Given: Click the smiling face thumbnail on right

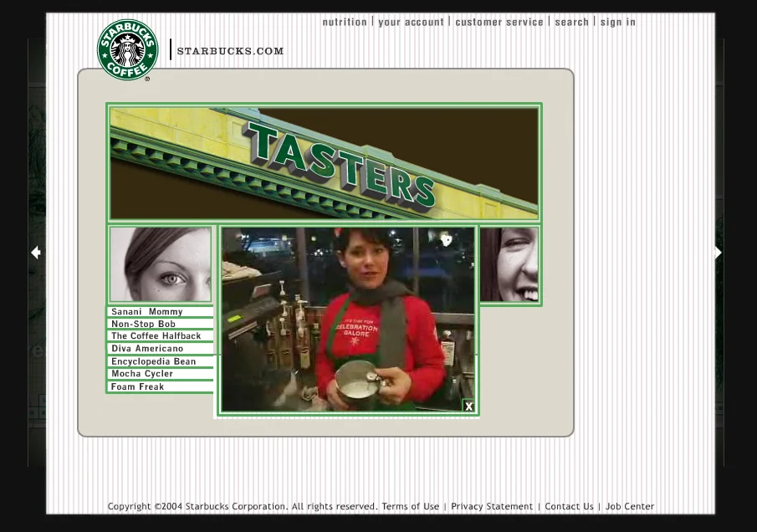Looking at the screenshot, I should pos(509,264).
